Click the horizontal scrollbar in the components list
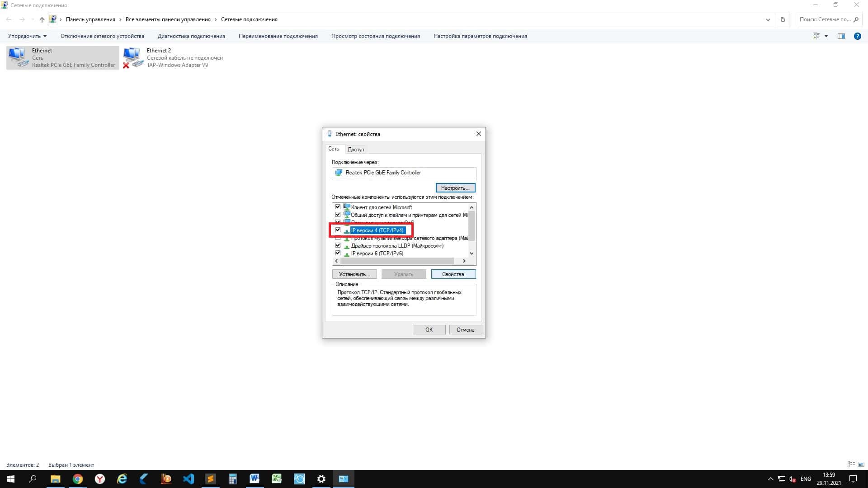 click(397, 261)
